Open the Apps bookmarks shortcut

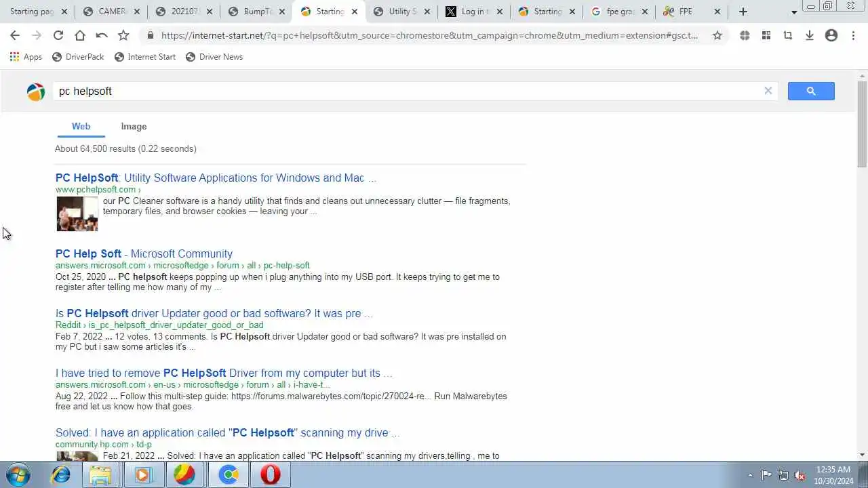(x=26, y=57)
